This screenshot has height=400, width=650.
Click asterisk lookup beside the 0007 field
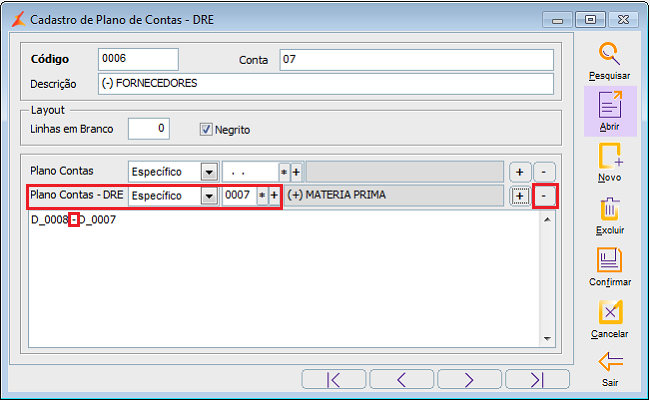tap(262, 196)
